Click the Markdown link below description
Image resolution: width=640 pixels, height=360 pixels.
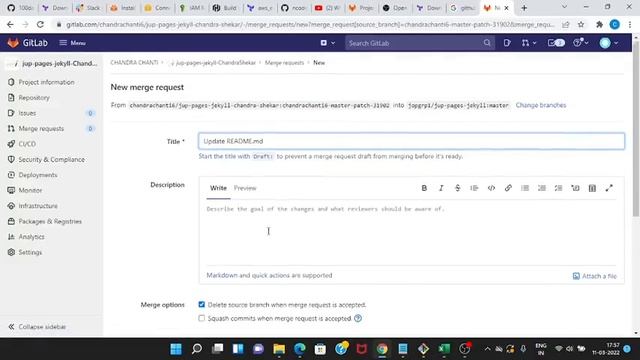222,276
